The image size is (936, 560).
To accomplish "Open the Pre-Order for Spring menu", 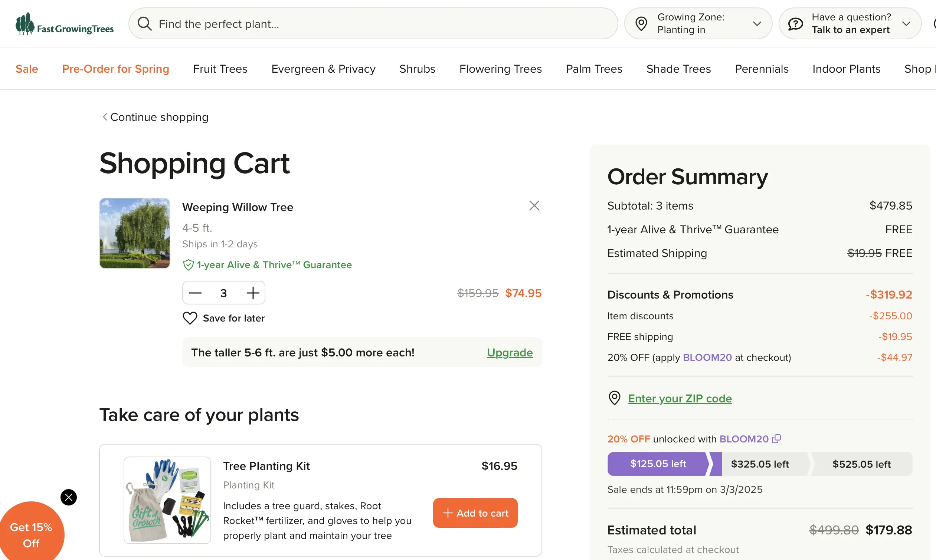I will (115, 69).
